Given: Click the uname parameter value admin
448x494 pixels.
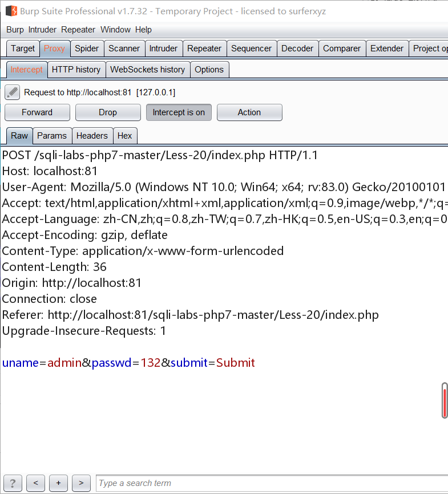Looking at the screenshot, I should (x=64, y=363).
